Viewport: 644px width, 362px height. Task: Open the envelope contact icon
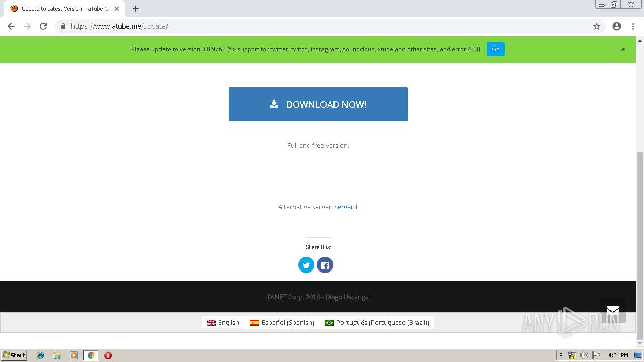coord(613,310)
